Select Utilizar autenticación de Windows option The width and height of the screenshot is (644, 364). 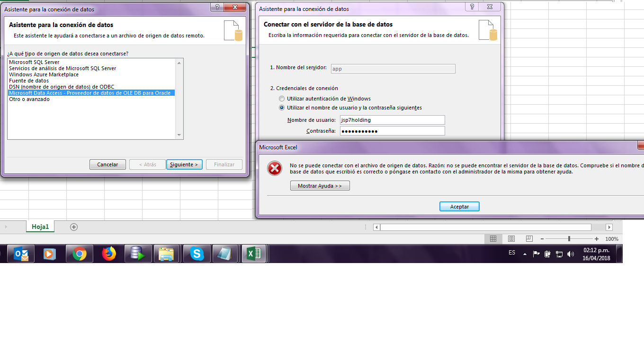(325, 99)
